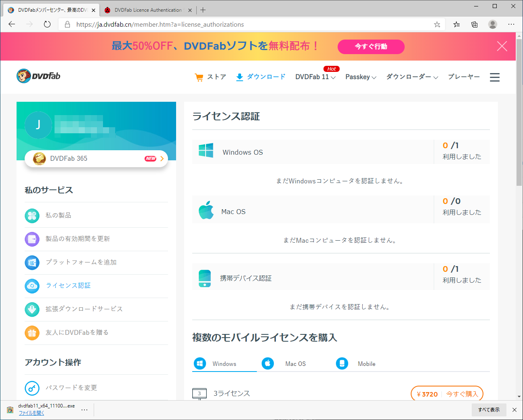Click the 今すぐ行動 banner button
The image size is (523, 420).
[x=371, y=46]
